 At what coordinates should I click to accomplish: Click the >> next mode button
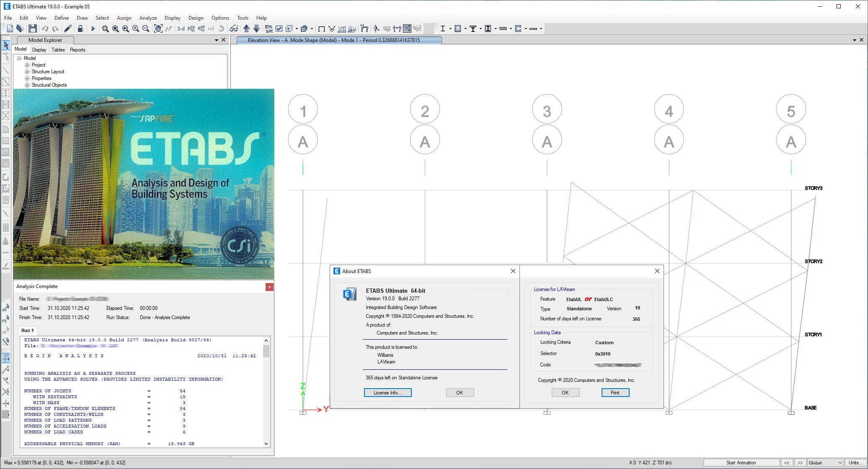pyautogui.click(x=800, y=463)
